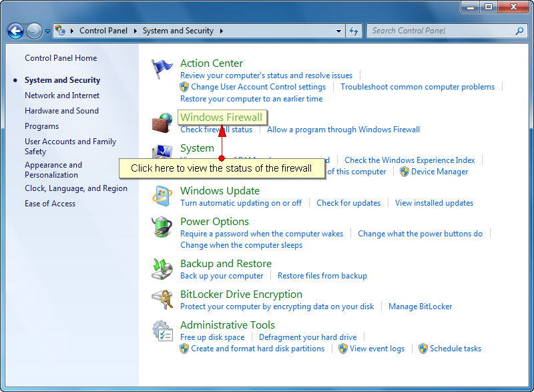Viewport: 534px width, 392px height.
Task: Click Review your computer's status and resolve issues
Action: pos(266,75)
